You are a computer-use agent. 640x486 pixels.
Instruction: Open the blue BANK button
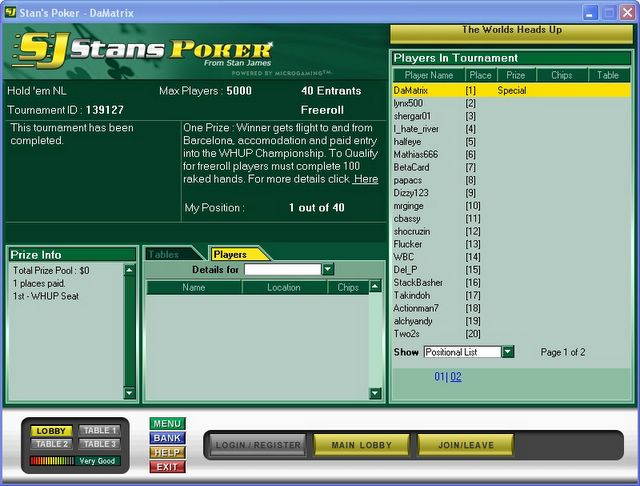(x=167, y=438)
